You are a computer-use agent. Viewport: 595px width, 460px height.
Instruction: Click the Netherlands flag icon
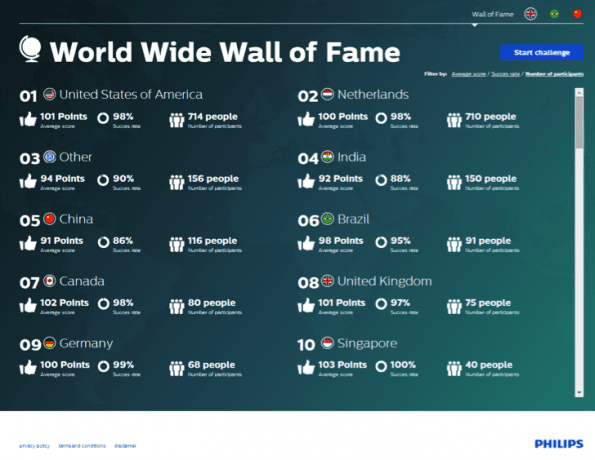327,94
